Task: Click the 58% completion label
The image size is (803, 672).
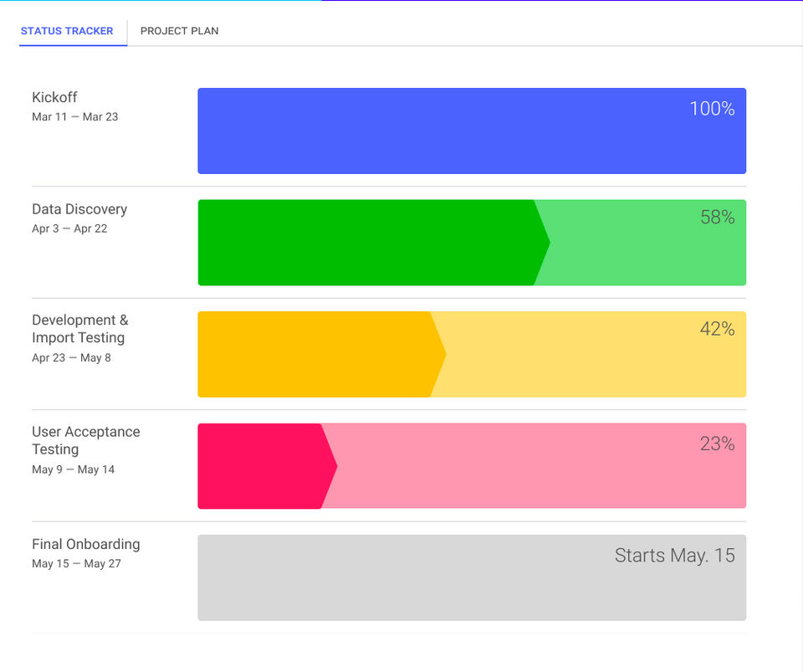Action: (x=717, y=218)
